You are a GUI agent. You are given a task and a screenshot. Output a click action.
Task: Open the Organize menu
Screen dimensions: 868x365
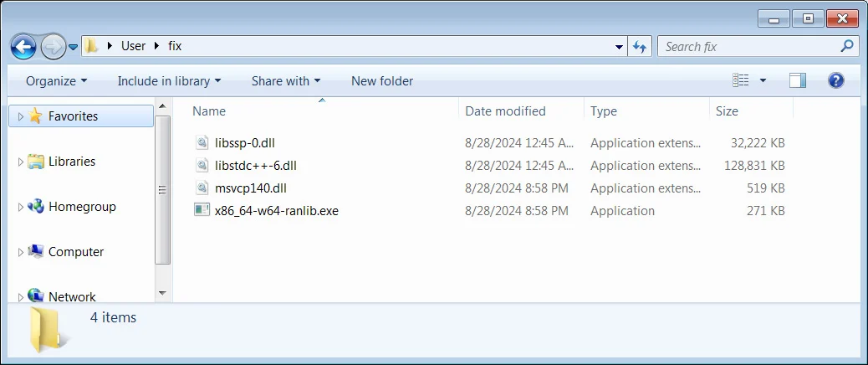pos(56,81)
